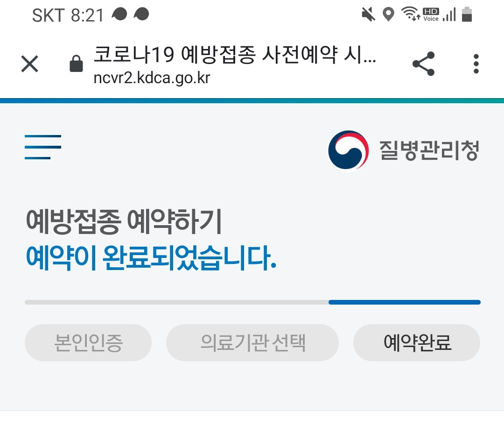This screenshot has width=504, height=441.
Task: Tap the lock icon for site security info
Action: click(76, 64)
